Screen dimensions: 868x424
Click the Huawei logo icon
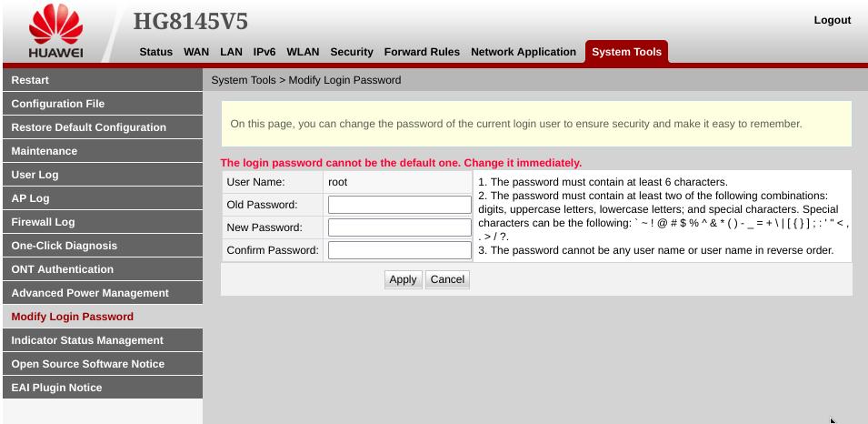coord(56,31)
